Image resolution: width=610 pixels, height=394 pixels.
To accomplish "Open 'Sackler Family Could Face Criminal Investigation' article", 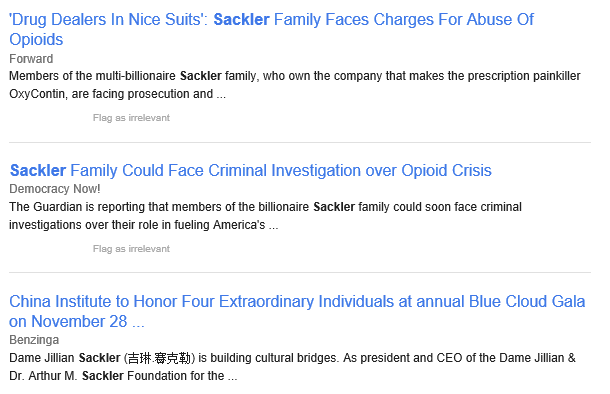I will (x=251, y=170).
